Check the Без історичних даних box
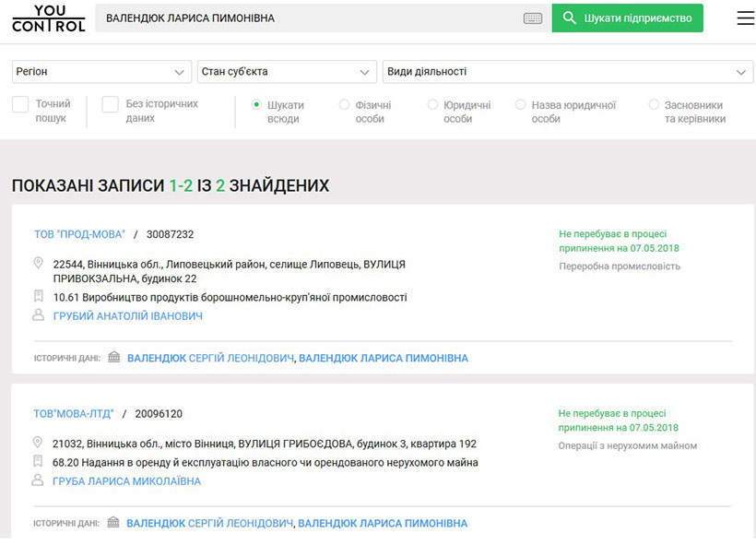The image size is (756, 545). [x=110, y=105]
